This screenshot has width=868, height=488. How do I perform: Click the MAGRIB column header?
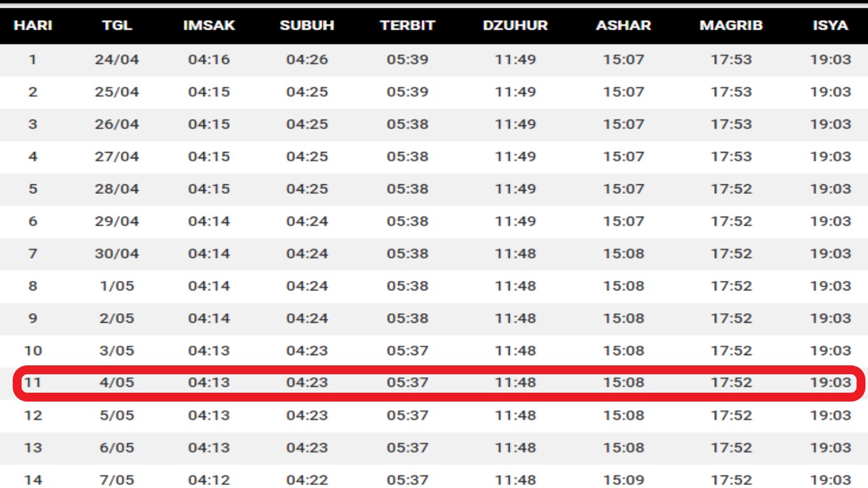(x=731, y=25)
